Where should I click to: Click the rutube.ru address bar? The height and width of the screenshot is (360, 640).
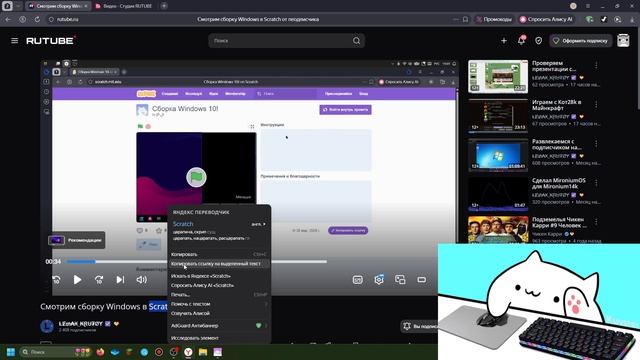[x=68, y=19]
